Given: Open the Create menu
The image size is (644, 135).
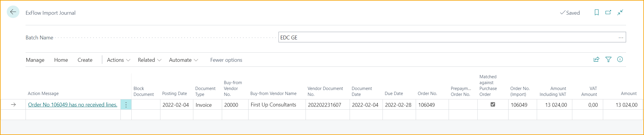Looking at the screenshot, I should [x=85, y=60].
